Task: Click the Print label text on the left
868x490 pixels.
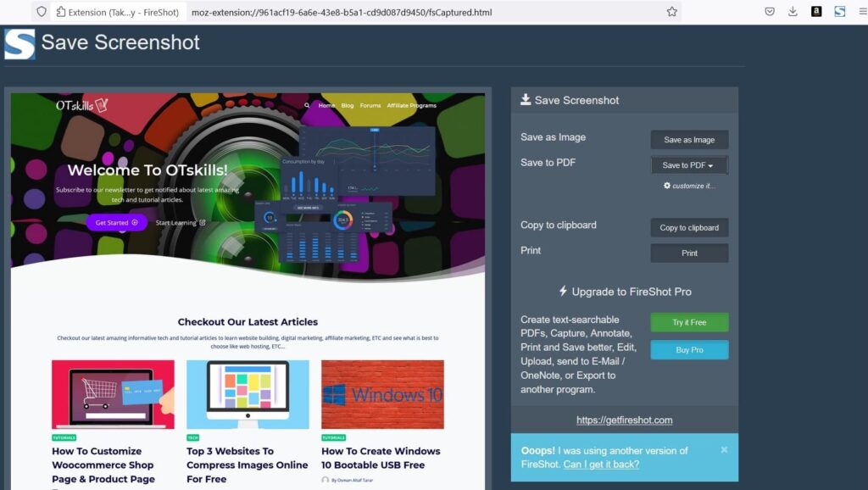Action: point(531,250)
